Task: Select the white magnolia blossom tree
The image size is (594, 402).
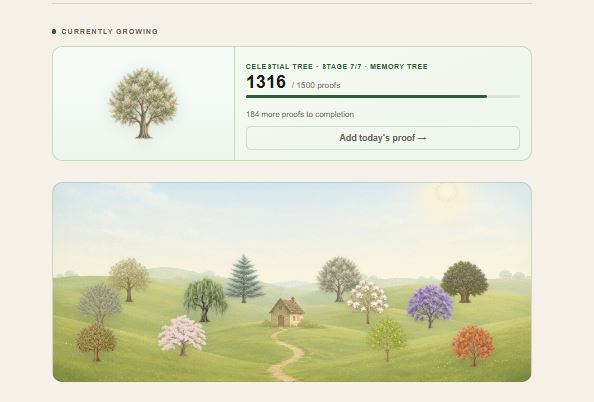Action: (x=367, y=302)
